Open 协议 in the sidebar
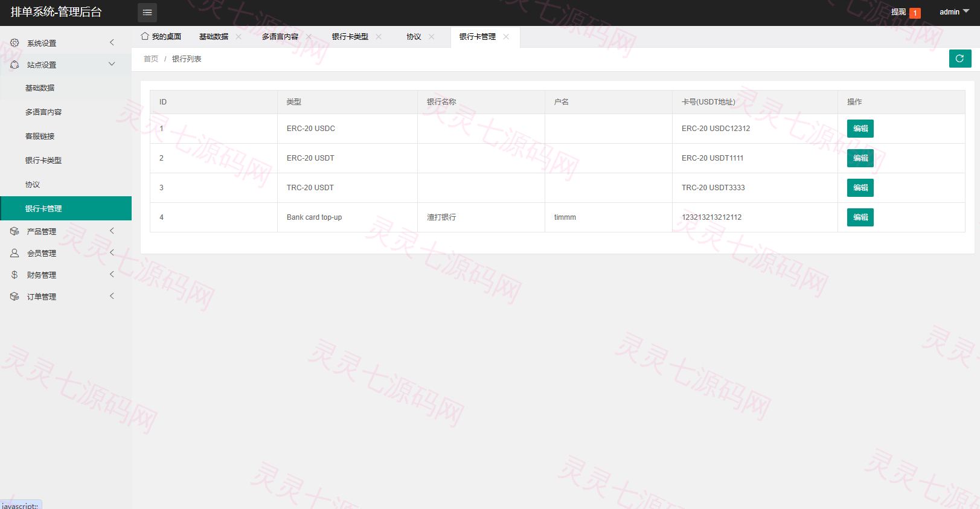 click(x=66, y=185)
